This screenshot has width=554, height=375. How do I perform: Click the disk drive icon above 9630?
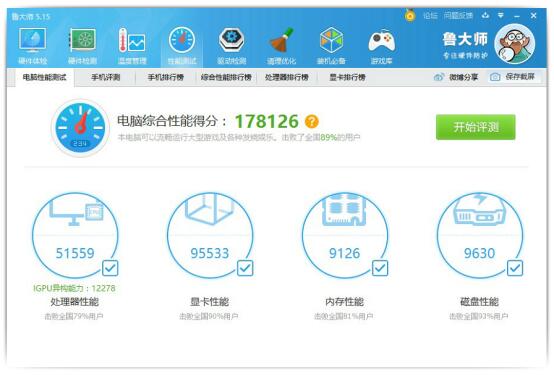click(x=479, y=209)
